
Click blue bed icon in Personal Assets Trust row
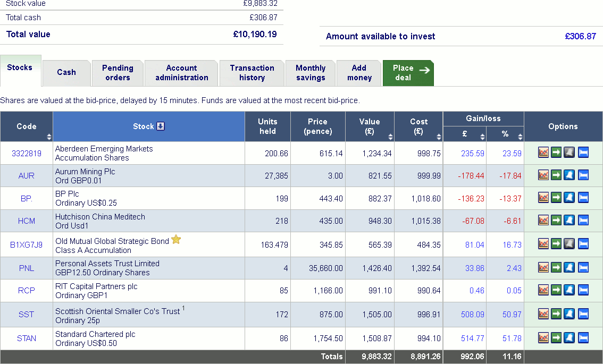click(x=583, y=267)
